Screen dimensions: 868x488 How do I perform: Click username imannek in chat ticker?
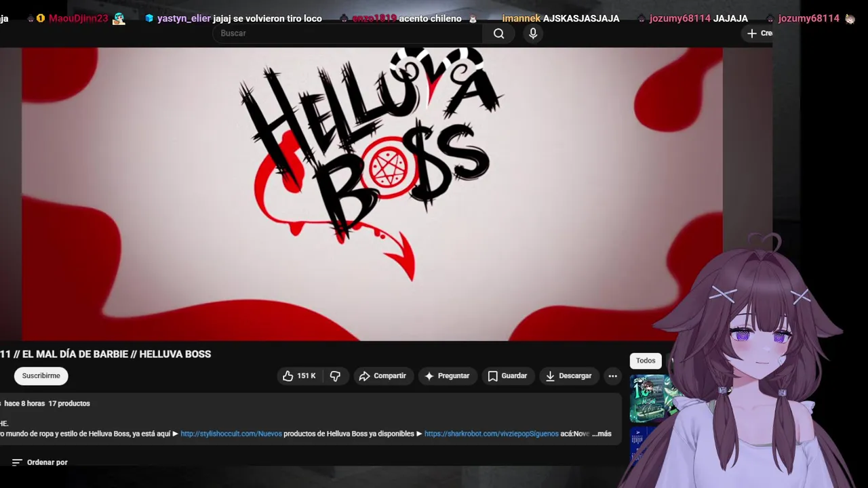click(x=521, y=18)
